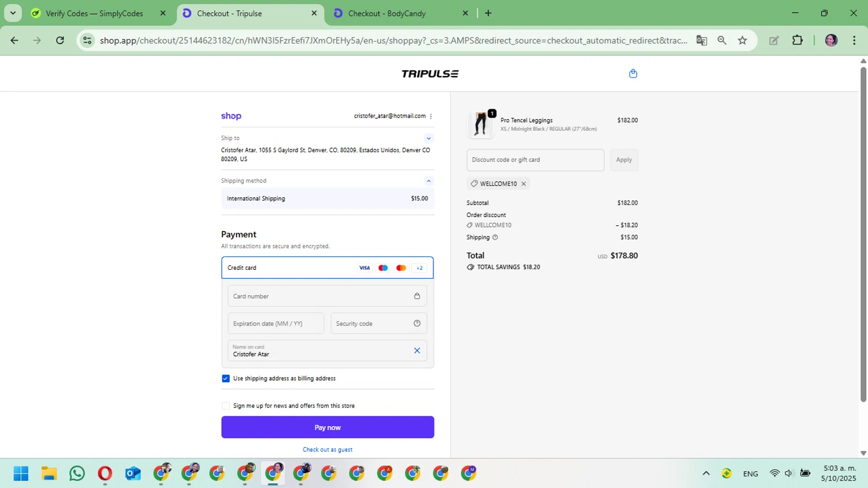Follow the Check out as guest link
Image resolution: width=868 pixels, height=488 pixels.
pos(328,450)
